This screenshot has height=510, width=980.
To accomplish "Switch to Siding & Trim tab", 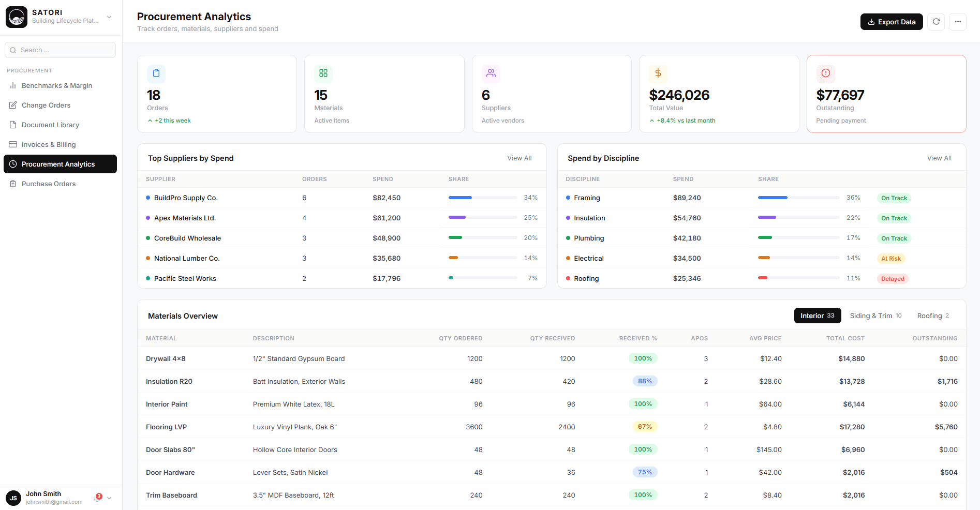I will (x=875, y=316).
